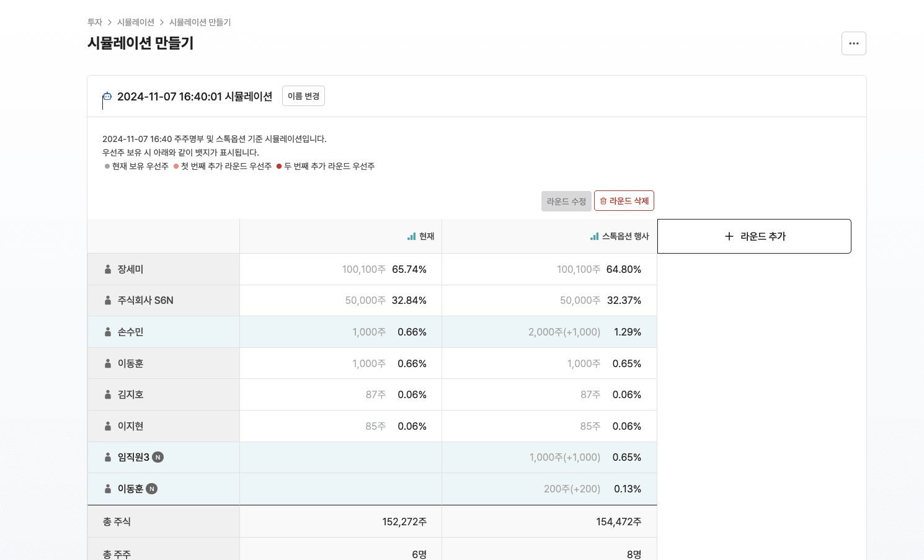Click the trash icon in 라운드 삭제 button

click(x=602, y=200)
